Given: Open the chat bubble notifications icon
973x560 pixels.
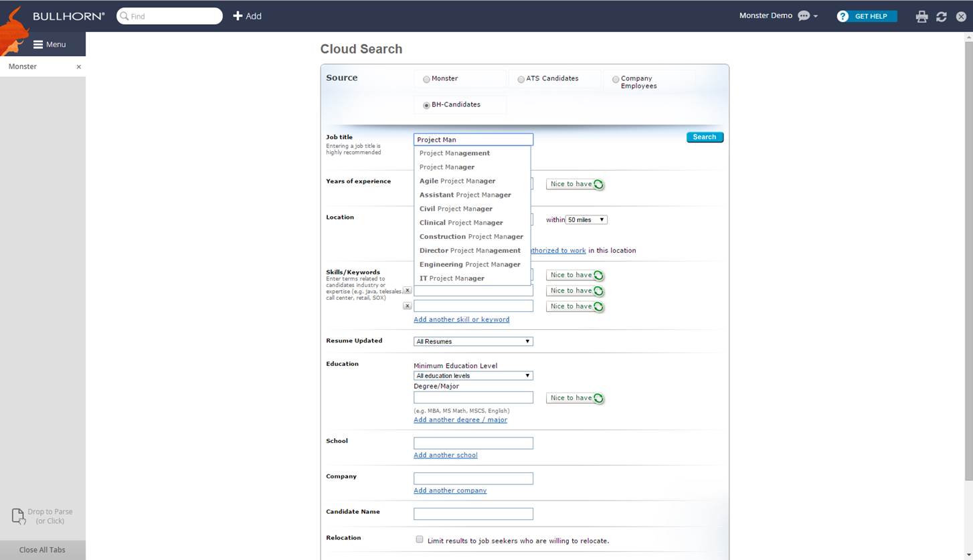Looking at the screenshot, I should click(x=804, y=16).
